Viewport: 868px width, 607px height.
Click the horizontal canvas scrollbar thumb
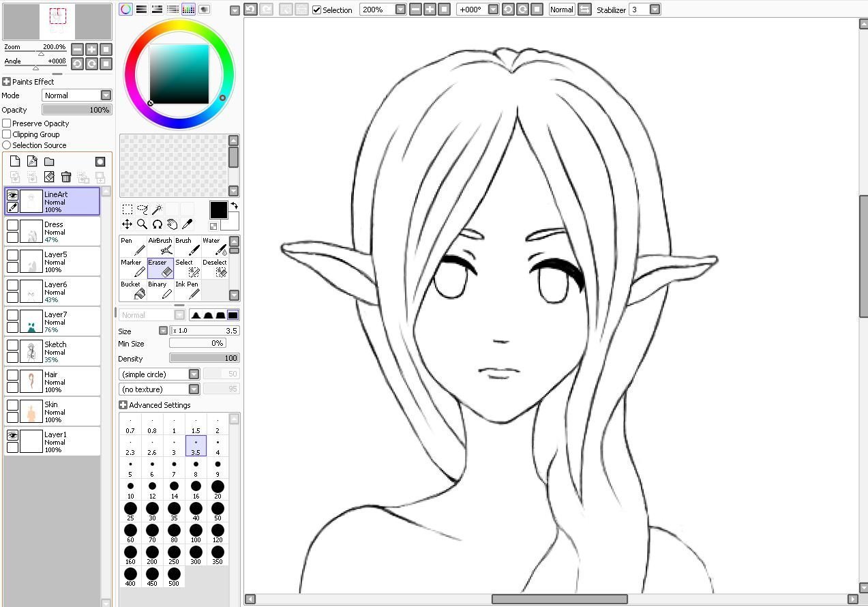coord(559,599)
